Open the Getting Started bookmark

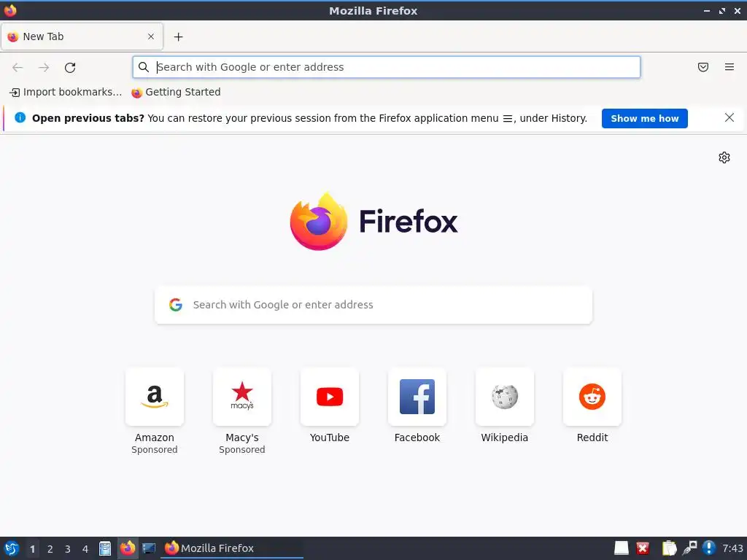coord(176,93)
